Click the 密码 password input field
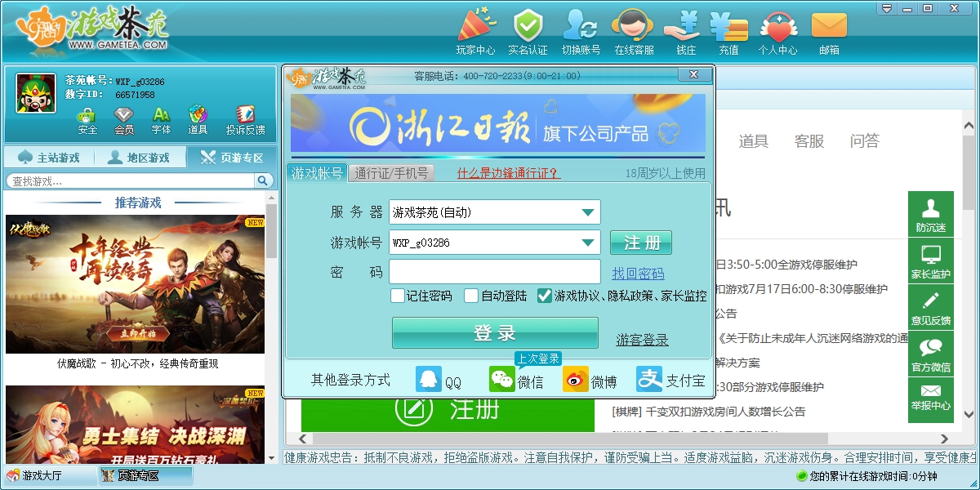This screenshot has height=490, width=980. [495, 272]
